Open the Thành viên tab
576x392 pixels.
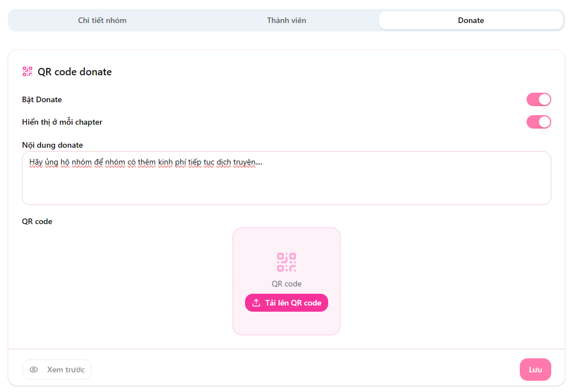287,21
